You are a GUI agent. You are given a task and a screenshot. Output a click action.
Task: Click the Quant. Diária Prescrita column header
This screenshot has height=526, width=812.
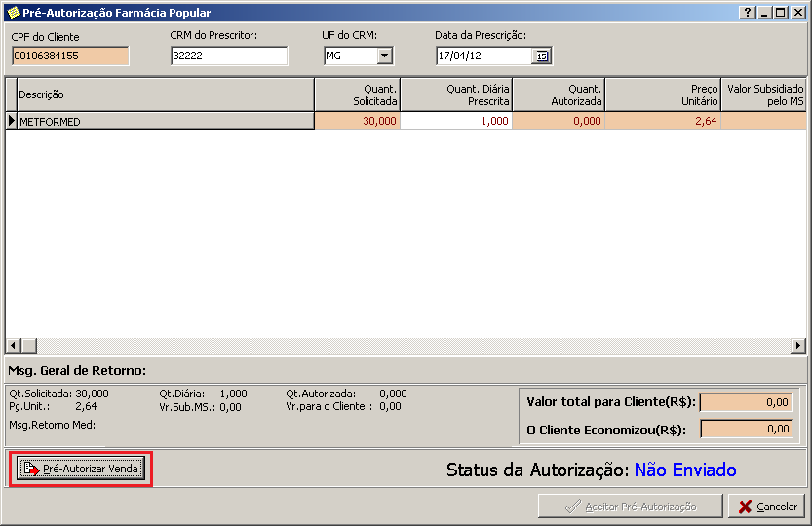click(456, 94)
